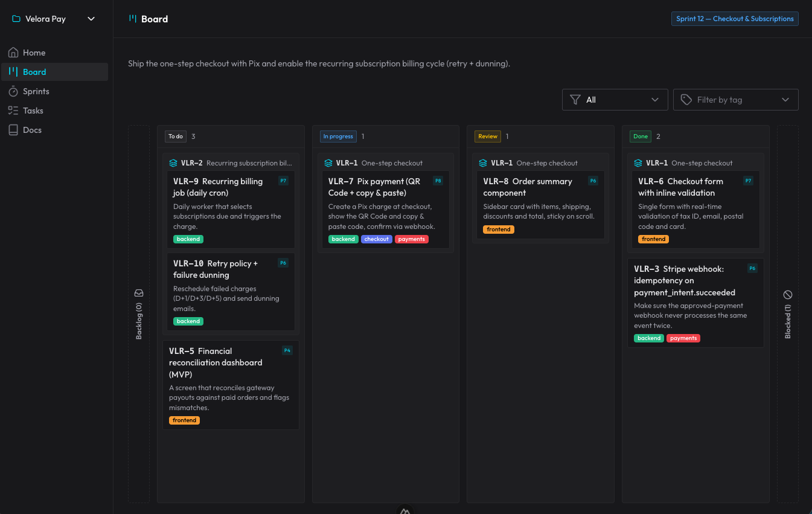812x514 pixels.
Task: Select Board in the sidebar
Action: click(x=54, y=72)
